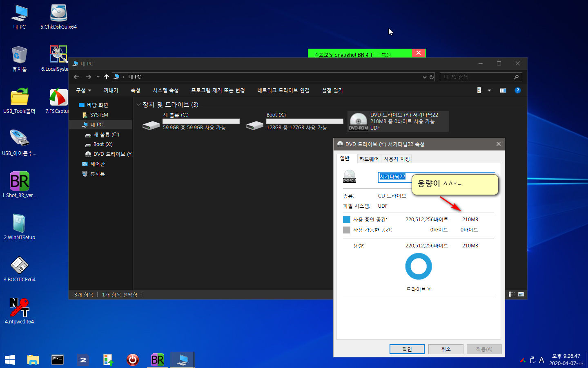Click 꺼내기 in the toolbar
Screen dimensions: 588x368
(111, 90)
